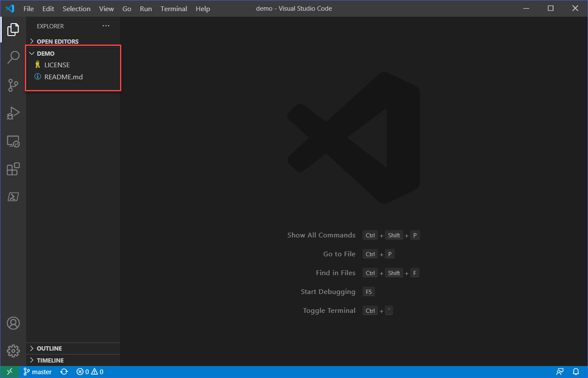Expand the OPEN EDITORS section

(58, 41)
